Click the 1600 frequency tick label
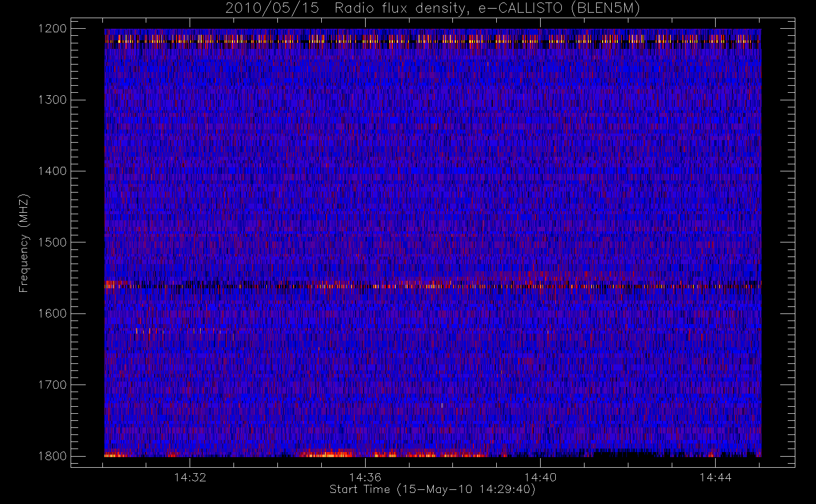 (52, 313)
